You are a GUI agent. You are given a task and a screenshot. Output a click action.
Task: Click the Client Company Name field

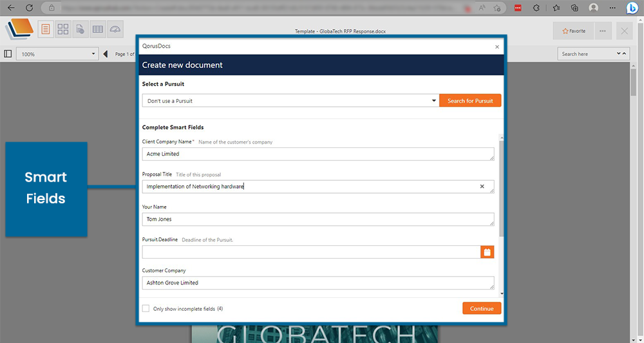click(318, 154)
